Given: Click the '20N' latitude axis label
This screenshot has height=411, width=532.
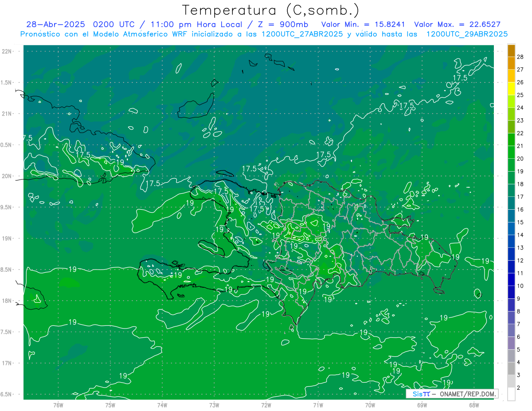Looking at the screenshot, I should (7, 176).
